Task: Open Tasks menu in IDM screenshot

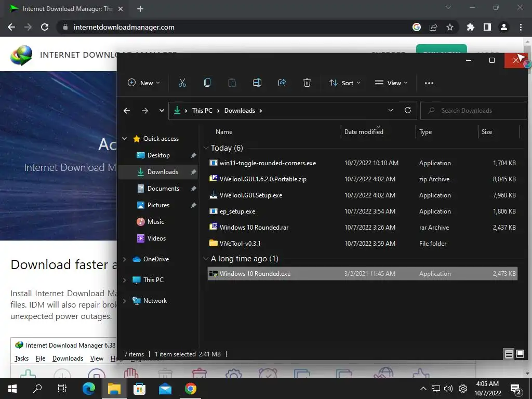Action: pos(22,358)
